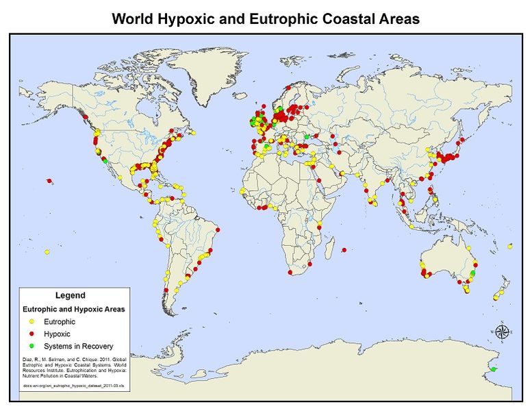Click Madagascar island on the map
This screenshot has width=532, height=411.
329,247
